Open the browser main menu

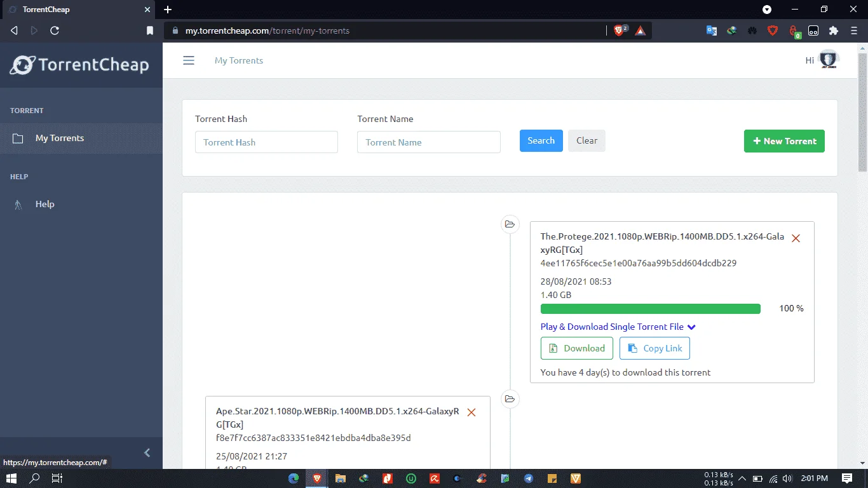tap(854, 30)
